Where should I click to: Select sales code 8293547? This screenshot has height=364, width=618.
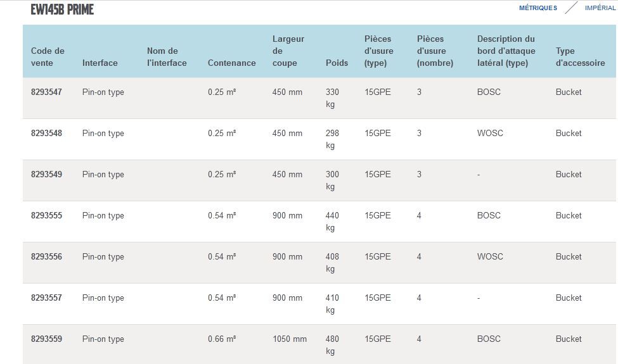pyautogui.click(x=46, y=92)
